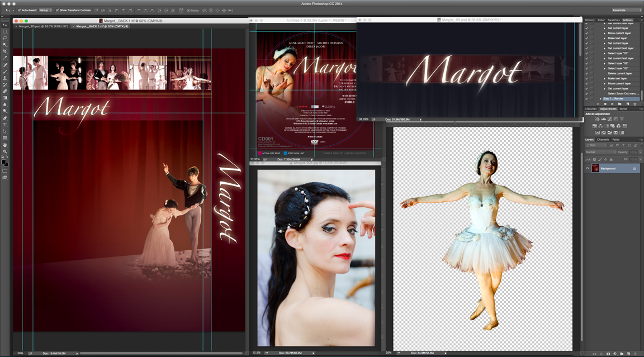
Task: Toggle Show Transform Controls checkbox
Action: [57, 10]
